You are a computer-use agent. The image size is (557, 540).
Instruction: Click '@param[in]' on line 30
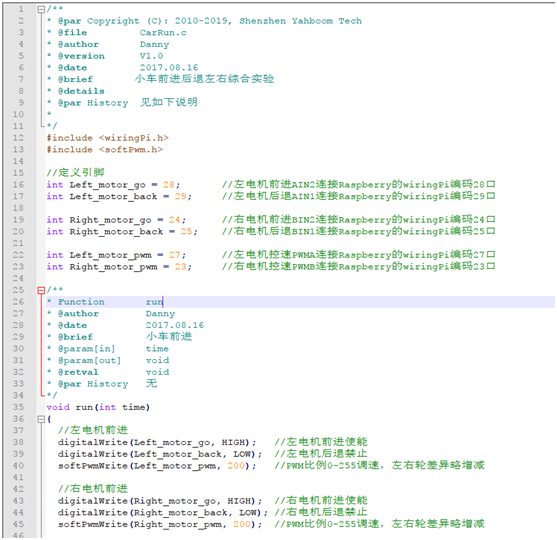pyautogui.click(x=87, y=349)
